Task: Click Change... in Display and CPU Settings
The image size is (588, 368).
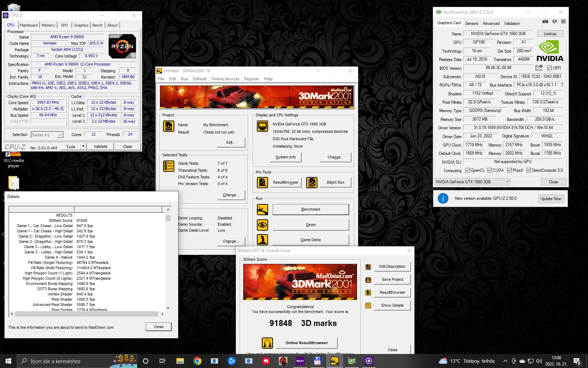Action: [335, 157]
